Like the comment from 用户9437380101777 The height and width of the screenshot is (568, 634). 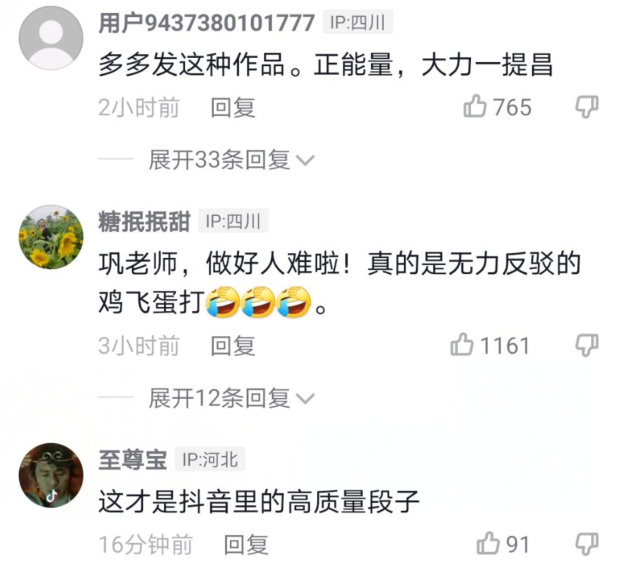pos(475,106)
